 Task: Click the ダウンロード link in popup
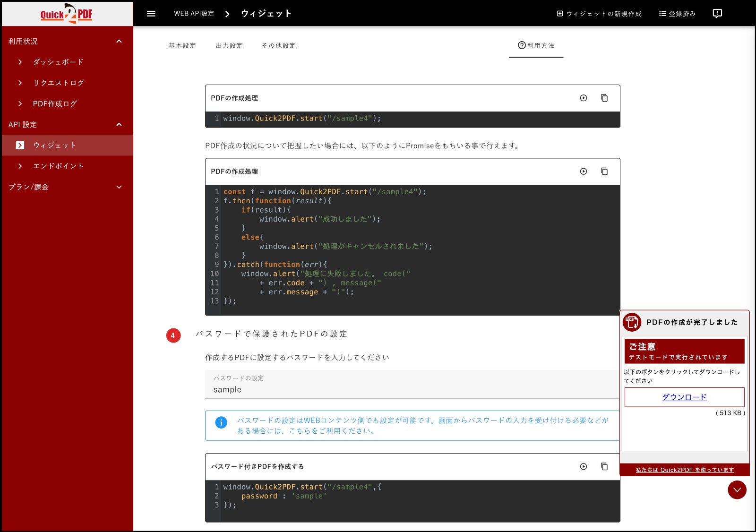pos(684,397)
